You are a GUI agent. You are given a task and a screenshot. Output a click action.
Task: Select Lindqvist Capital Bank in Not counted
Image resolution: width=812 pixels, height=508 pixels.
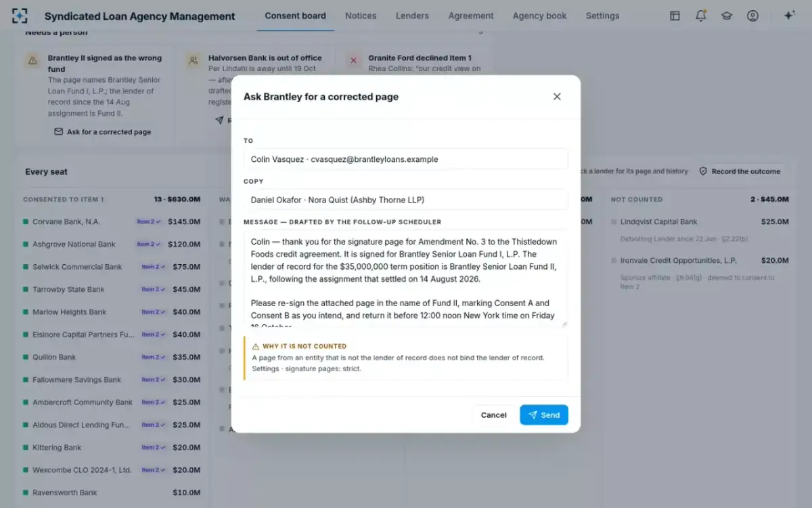tap(700, 230)
